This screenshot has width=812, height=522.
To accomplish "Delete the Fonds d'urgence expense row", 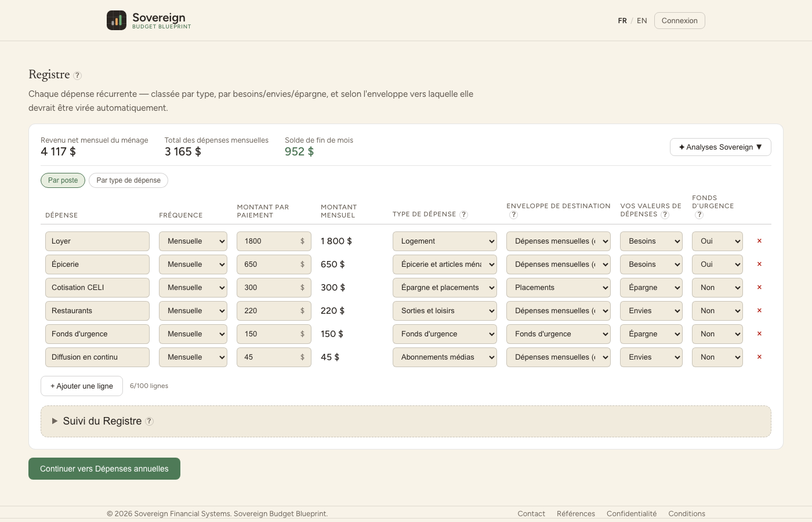I will point(759,333).
